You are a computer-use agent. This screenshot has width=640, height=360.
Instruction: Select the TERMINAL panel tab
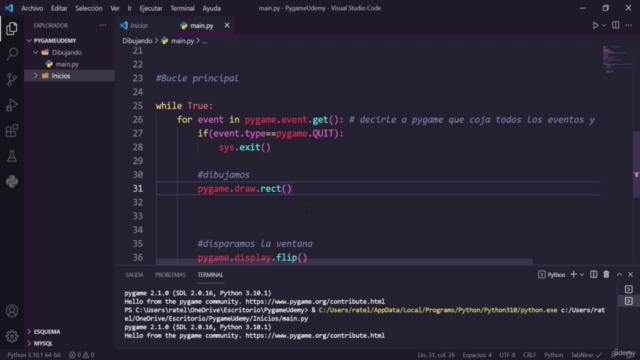pyautogui.click(x=210, y=275)
